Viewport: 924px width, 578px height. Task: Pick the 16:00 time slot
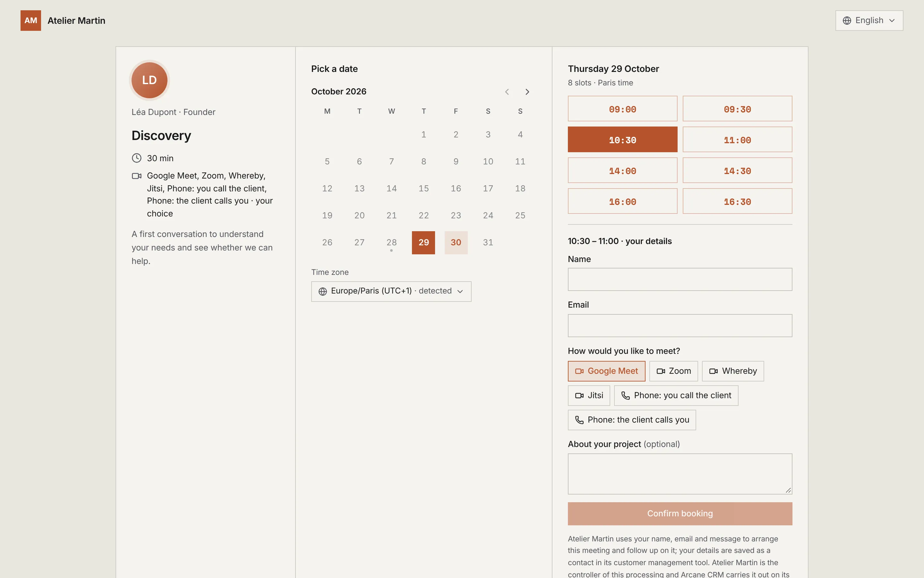pos(622,201)
